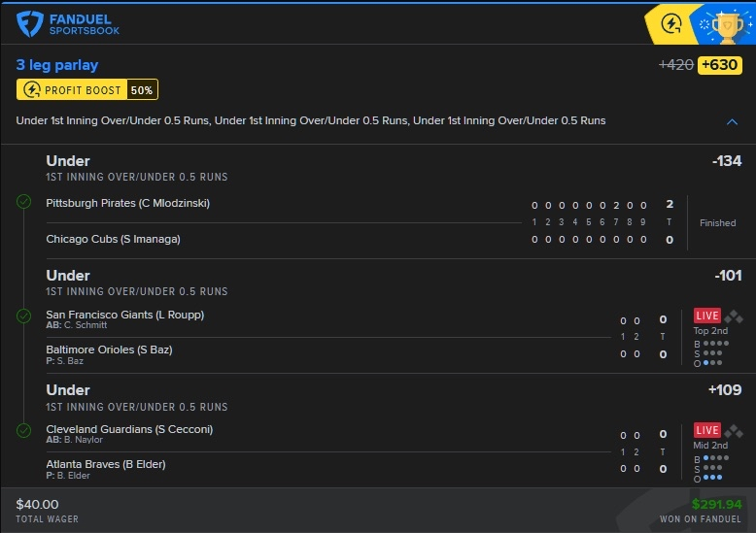
Task: Click the $40.00 total wager amount
Action: tap(37, 504)
